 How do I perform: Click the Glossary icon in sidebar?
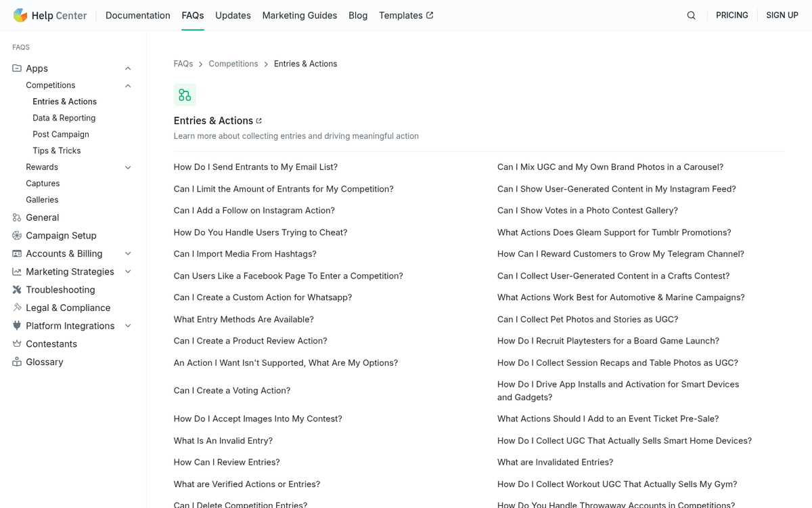click(17, 362)
